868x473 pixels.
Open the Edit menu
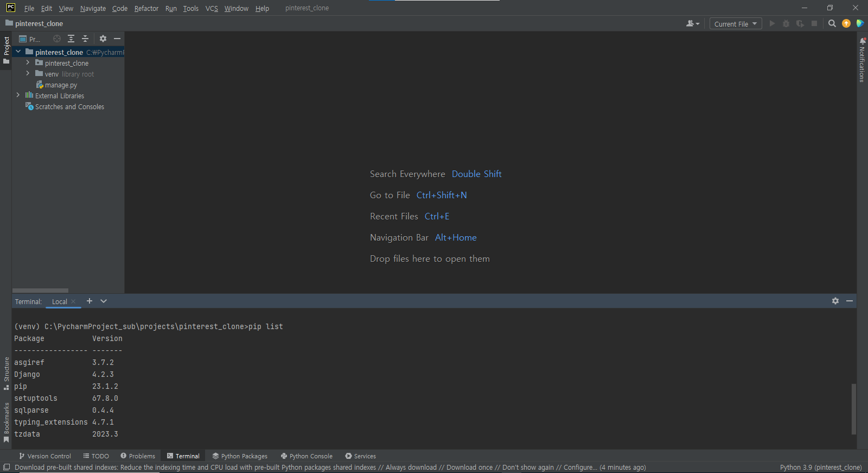(47, 8)
